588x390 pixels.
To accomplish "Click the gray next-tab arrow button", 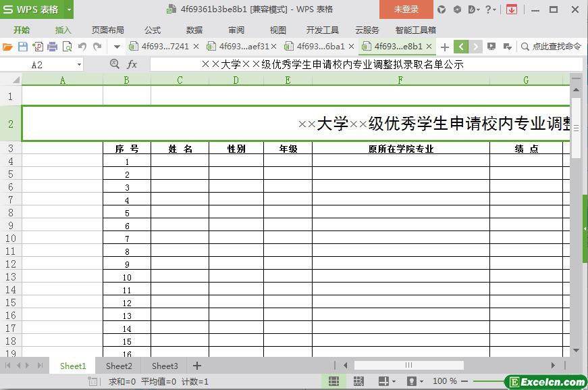I will click(475, 47).
